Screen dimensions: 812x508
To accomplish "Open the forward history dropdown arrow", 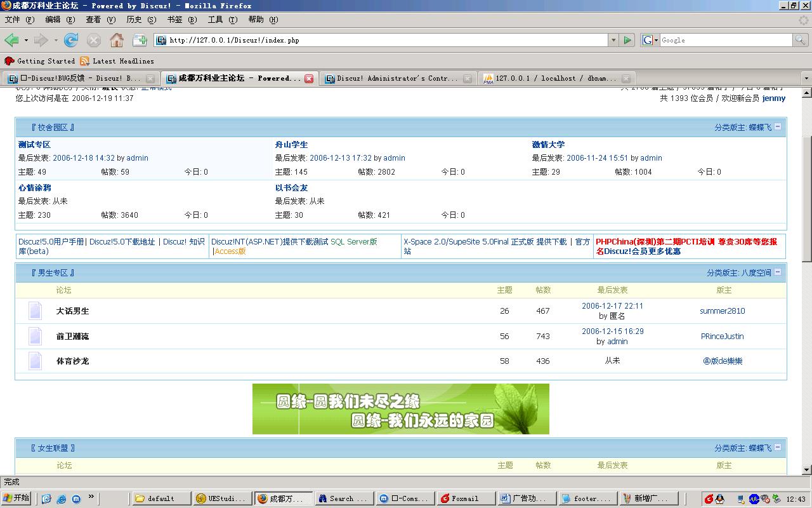I will (56, 40).
